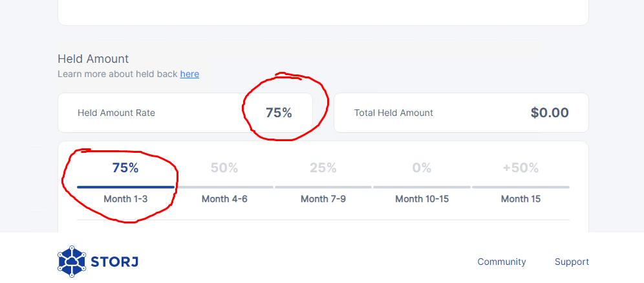Click the 75% Held Amount Rate value

[x=279, y=113]
